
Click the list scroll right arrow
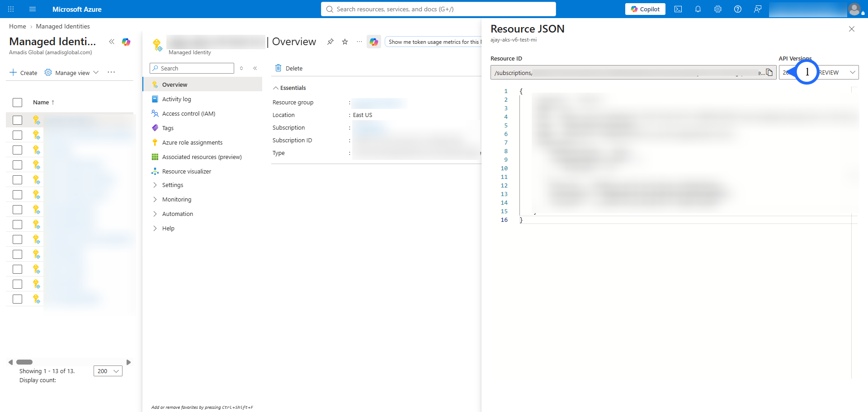tap(128, 362)
